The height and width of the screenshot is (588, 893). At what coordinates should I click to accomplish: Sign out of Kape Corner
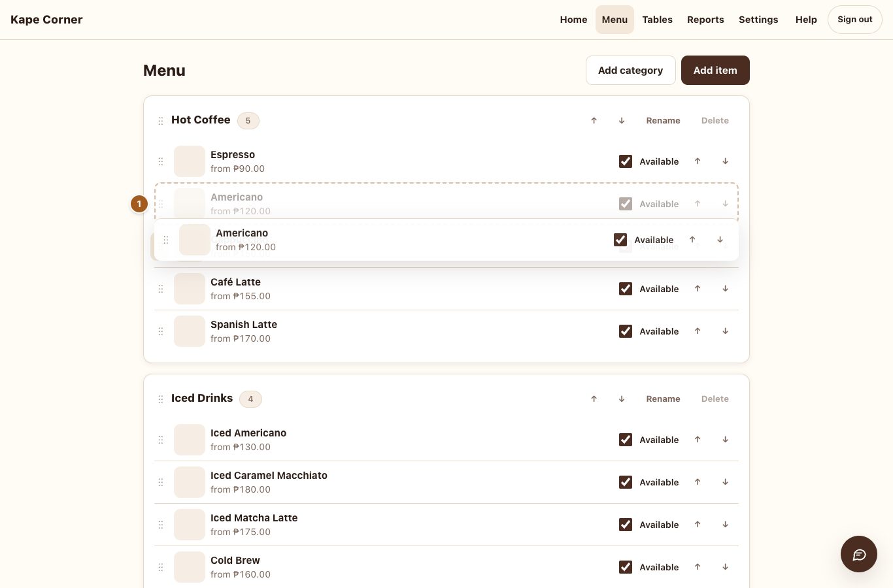(855, 20)
